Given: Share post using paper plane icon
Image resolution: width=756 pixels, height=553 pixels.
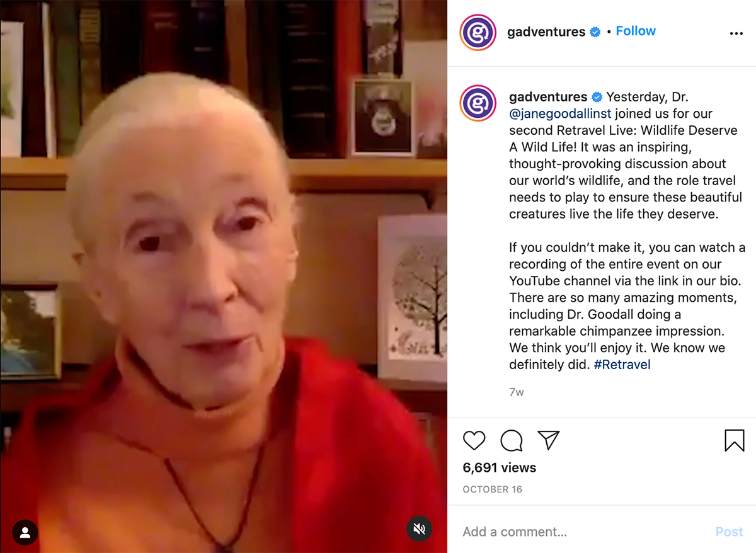Looking at the screenshot, I should coord(549,440).
